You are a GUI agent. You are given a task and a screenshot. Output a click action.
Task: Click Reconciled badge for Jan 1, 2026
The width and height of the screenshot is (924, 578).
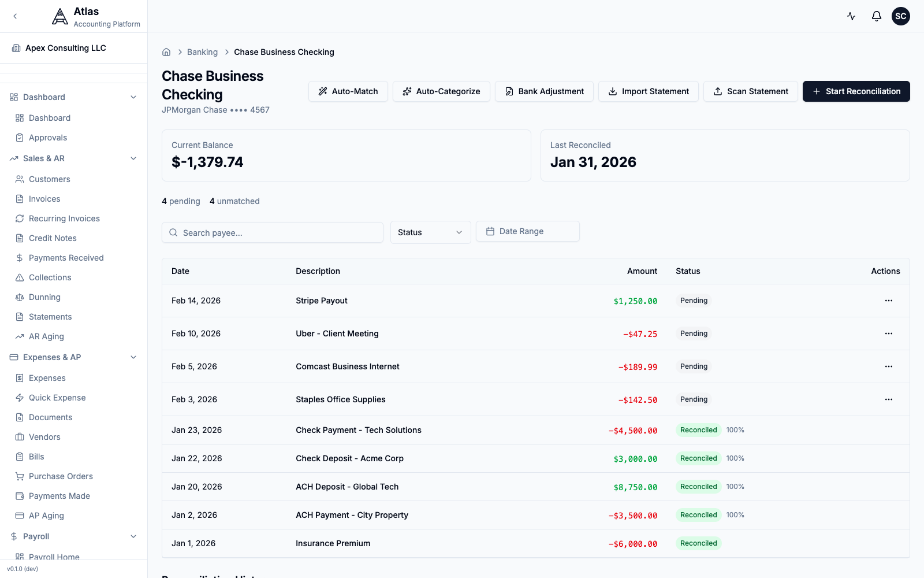coord(699,543)
